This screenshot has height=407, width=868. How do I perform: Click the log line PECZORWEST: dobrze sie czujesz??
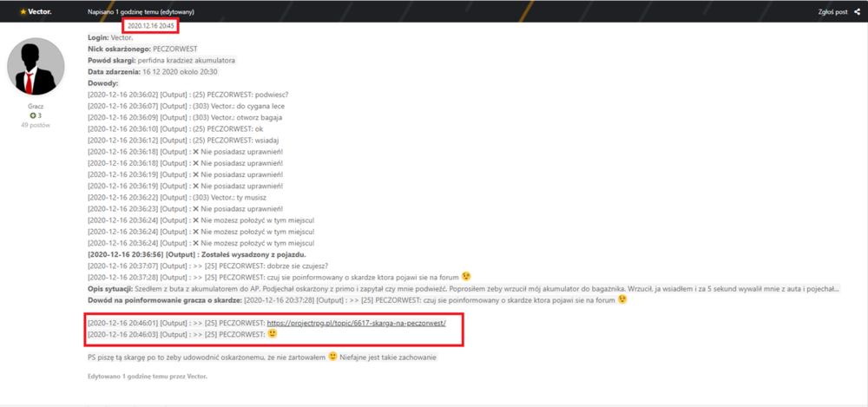208,266
